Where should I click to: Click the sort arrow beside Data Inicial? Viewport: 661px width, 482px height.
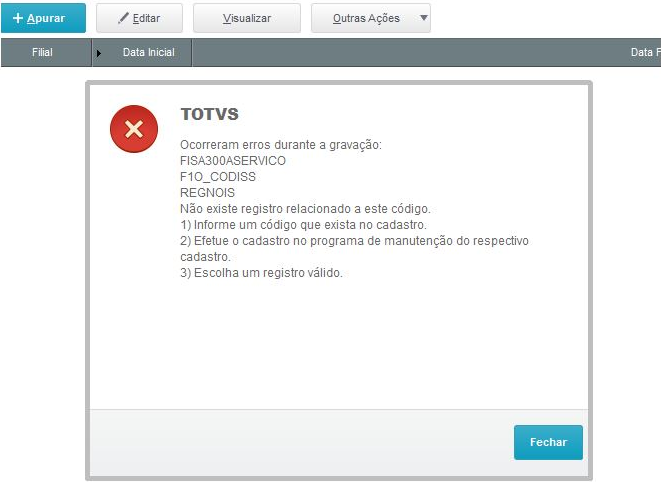[99, 53]
